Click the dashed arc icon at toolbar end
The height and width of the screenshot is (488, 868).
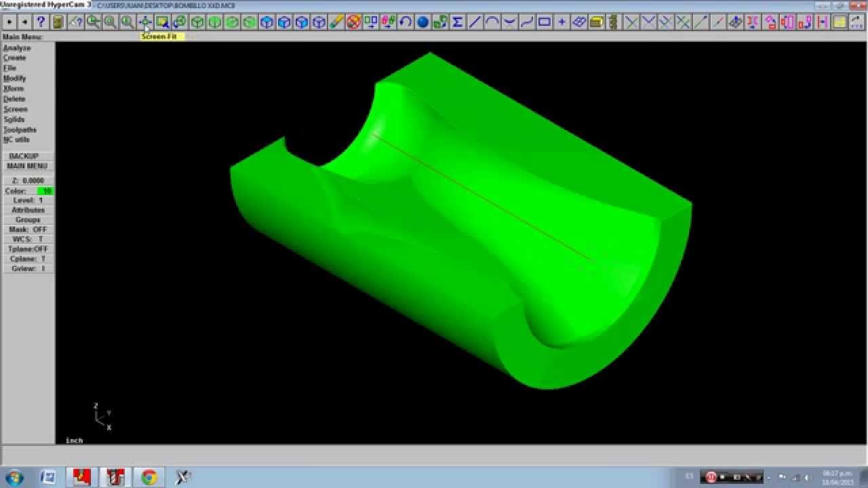point(857,22)
